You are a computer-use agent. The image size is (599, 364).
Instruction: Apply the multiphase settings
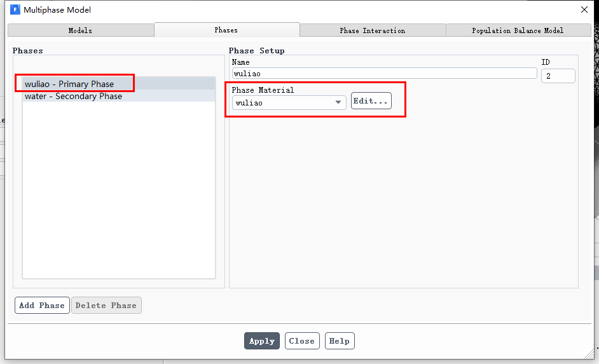[x=262, y=340]
